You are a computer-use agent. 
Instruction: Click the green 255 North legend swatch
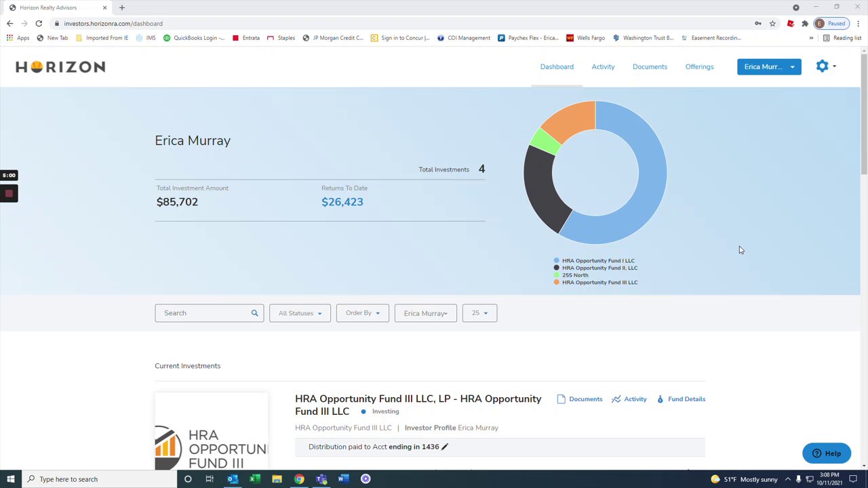557,275
